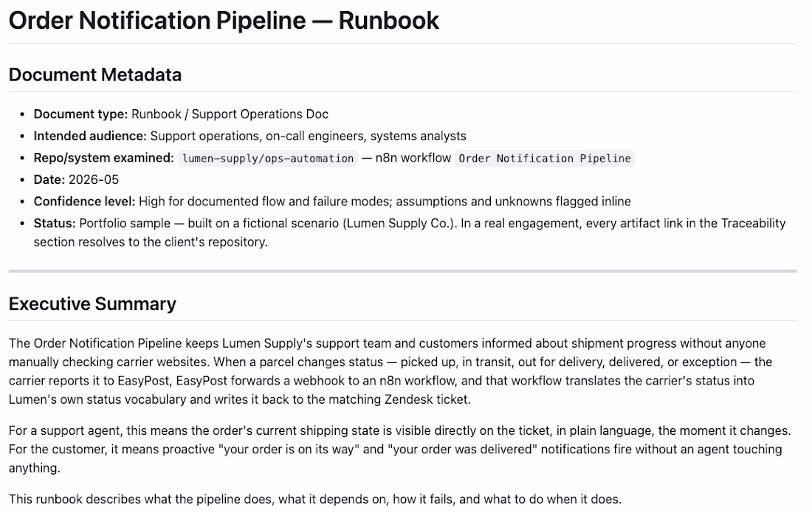Click 'Support operations, on-call engineers, systems analysts'

[308, 136]
